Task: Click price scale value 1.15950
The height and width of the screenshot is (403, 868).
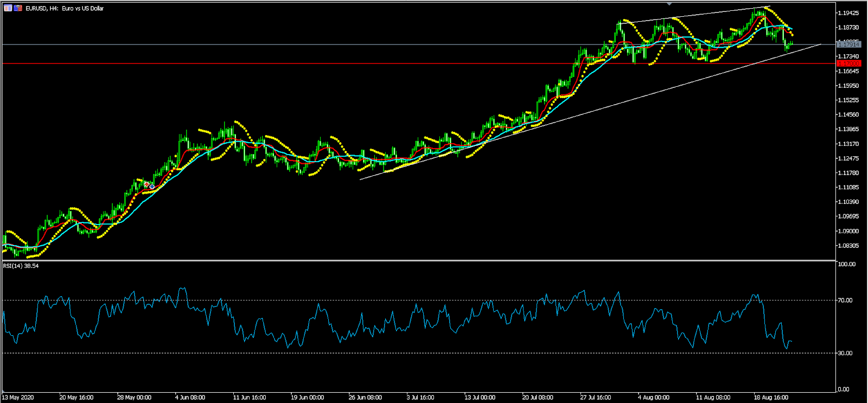Action: (x=848, y=86)
